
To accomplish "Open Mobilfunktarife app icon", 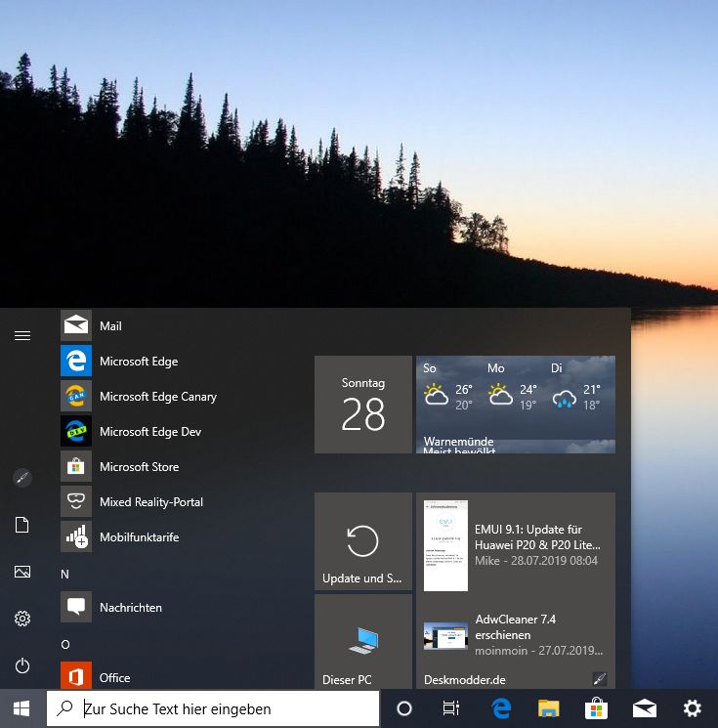I will [76, 537].
